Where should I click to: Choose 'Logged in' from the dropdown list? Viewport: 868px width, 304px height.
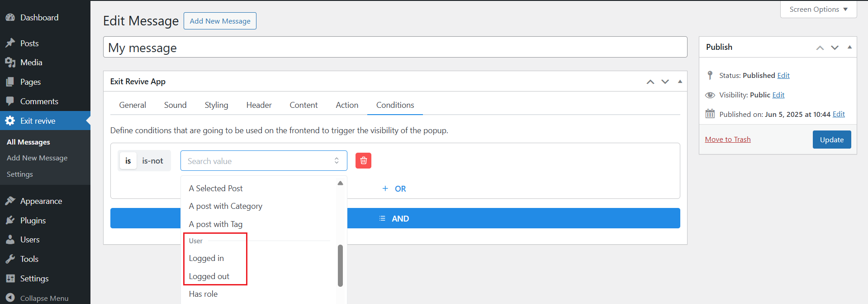206,258
